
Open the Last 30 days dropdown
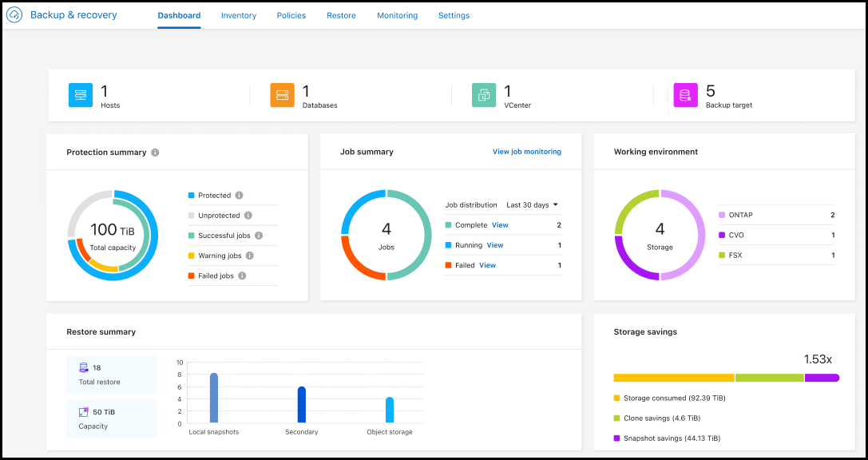pyautogui.click(x=533, y=204)
